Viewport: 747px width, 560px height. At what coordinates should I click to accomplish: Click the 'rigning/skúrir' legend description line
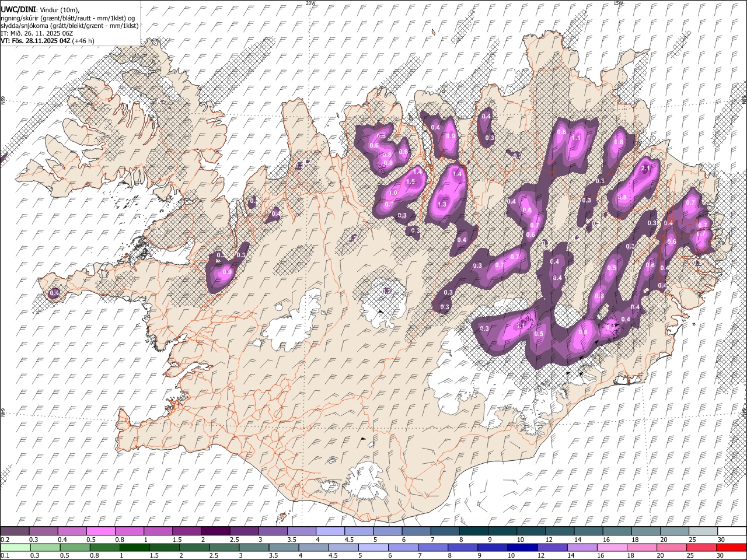pyautogui.click(x=68, y=18)
